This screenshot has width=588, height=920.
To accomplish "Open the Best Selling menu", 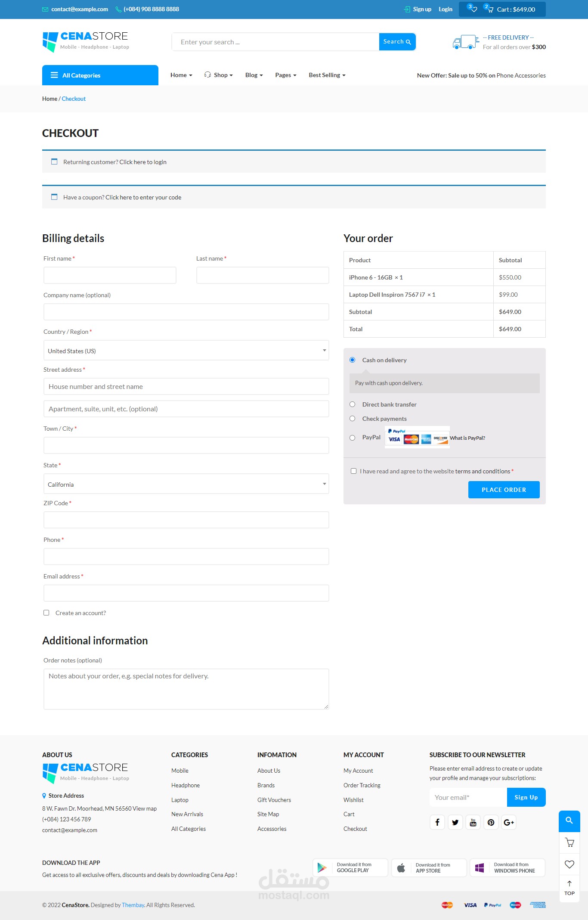I will tap(327, 75).
